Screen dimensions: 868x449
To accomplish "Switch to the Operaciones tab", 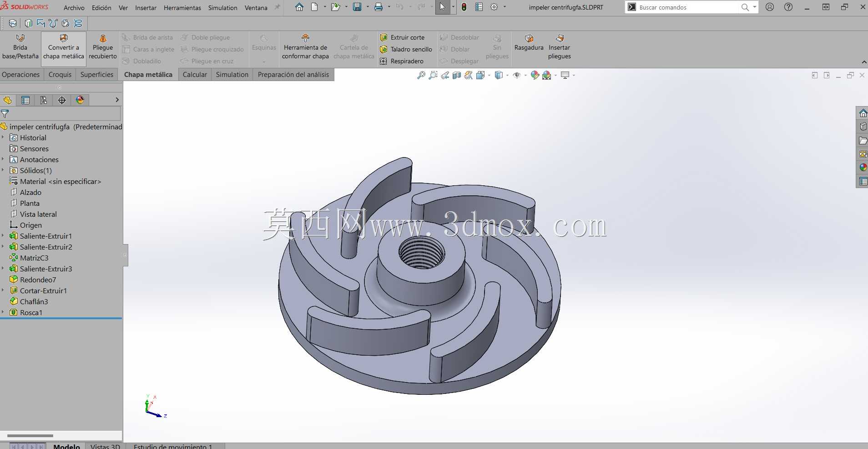I will pyautogui.click(x=21, y=75).
